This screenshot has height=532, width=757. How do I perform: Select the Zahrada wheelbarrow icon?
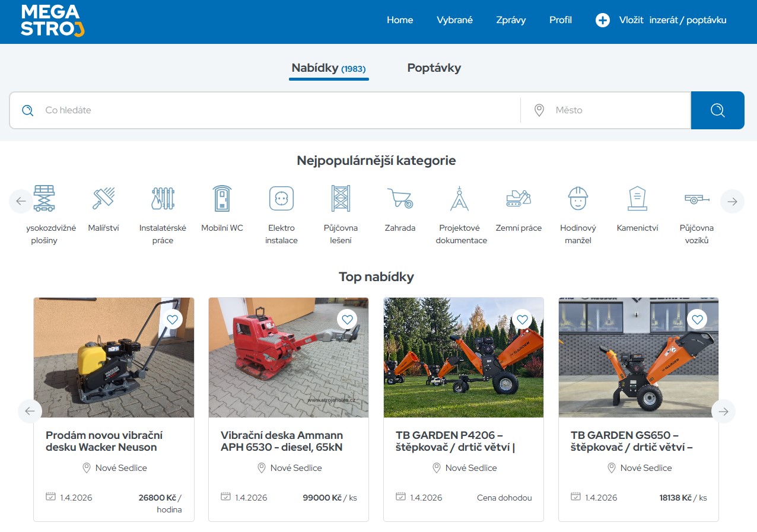(x=400, y=198)
